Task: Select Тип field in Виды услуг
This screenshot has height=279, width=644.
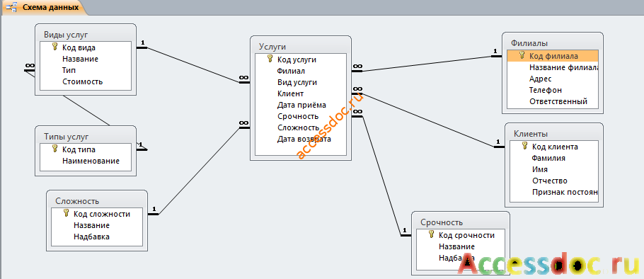Action: 86,70
